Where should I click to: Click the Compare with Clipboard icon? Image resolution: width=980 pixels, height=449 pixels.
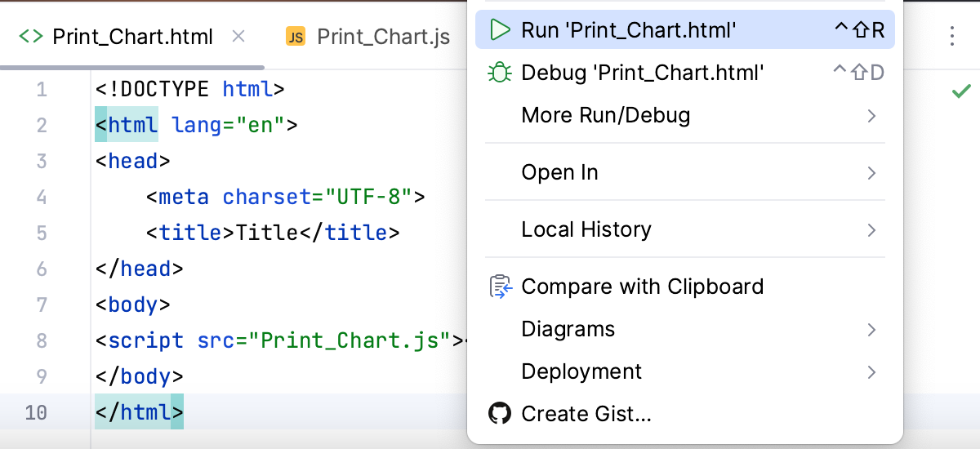click(499, 287)
